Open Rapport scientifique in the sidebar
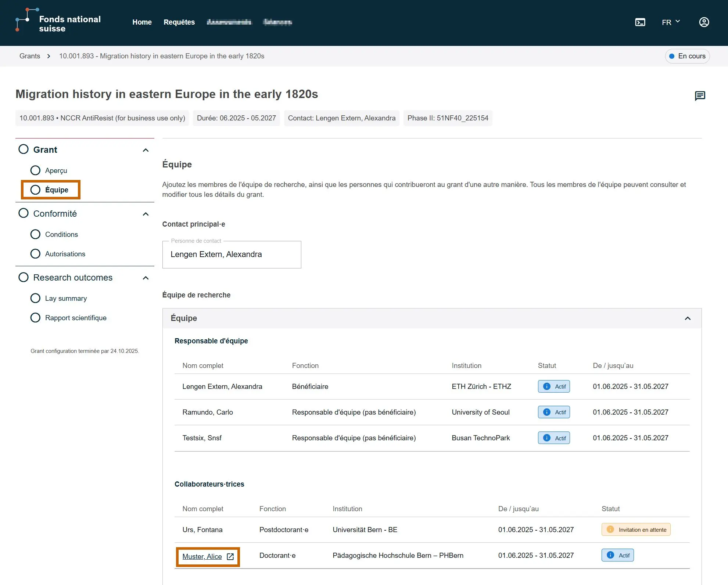 click(76, 318)
